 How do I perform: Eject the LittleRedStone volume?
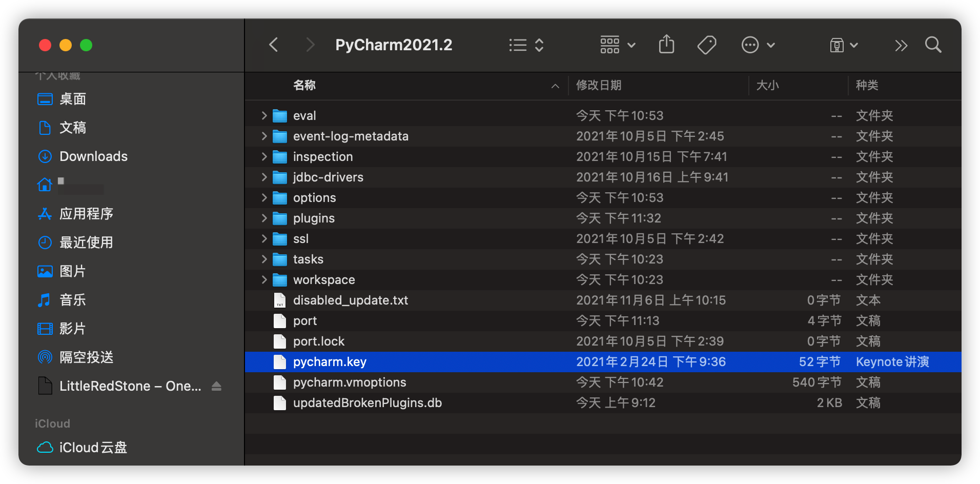click(x=216, y=386)
